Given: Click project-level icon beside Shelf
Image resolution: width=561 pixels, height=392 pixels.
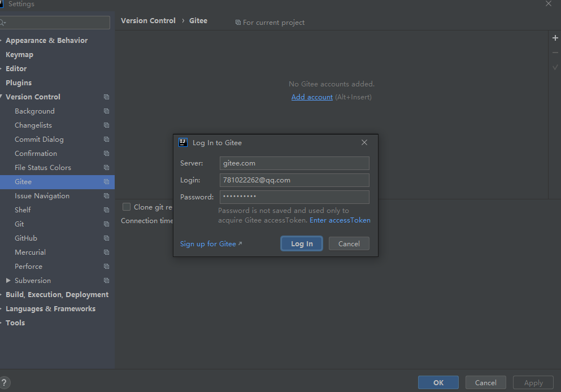Looking at the screenshot, I should click(106, 210).
